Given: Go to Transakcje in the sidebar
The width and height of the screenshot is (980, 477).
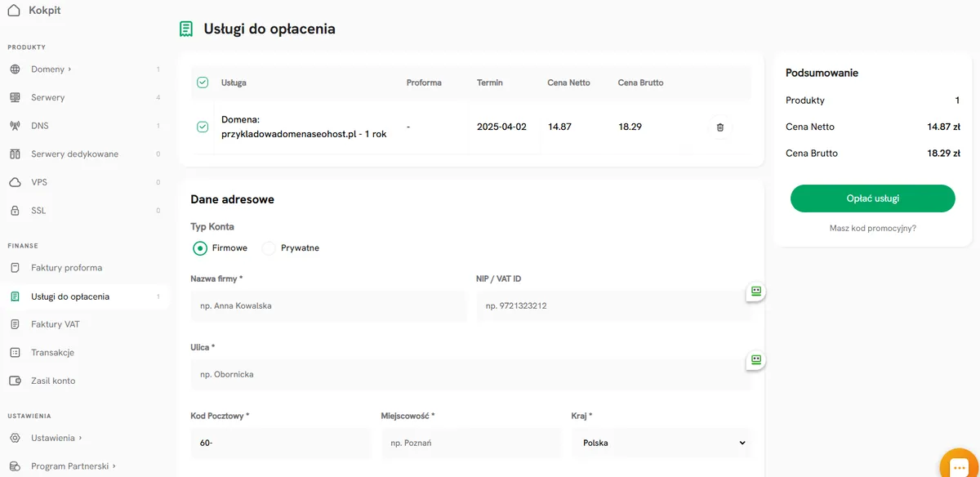Looking at the screenshot, I should pos(52,353).
